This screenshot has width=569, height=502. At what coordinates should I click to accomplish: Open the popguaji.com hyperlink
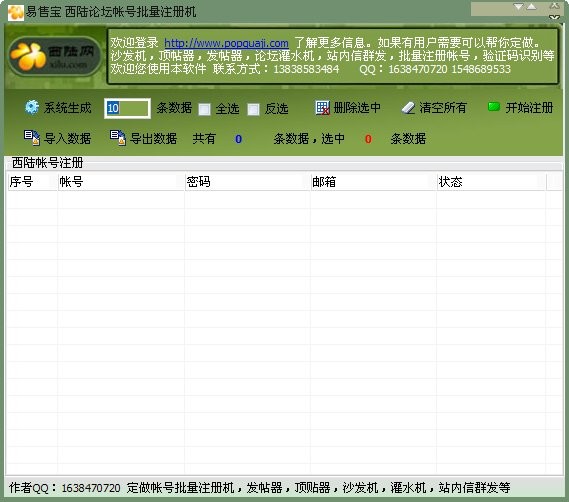click(226, 43)
